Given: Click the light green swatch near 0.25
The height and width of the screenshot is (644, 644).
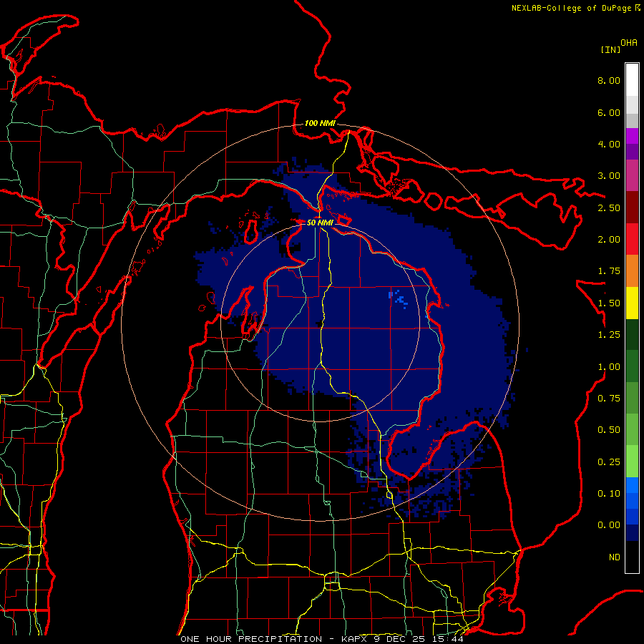Looking at the screenshot, I should pos(632,462).
